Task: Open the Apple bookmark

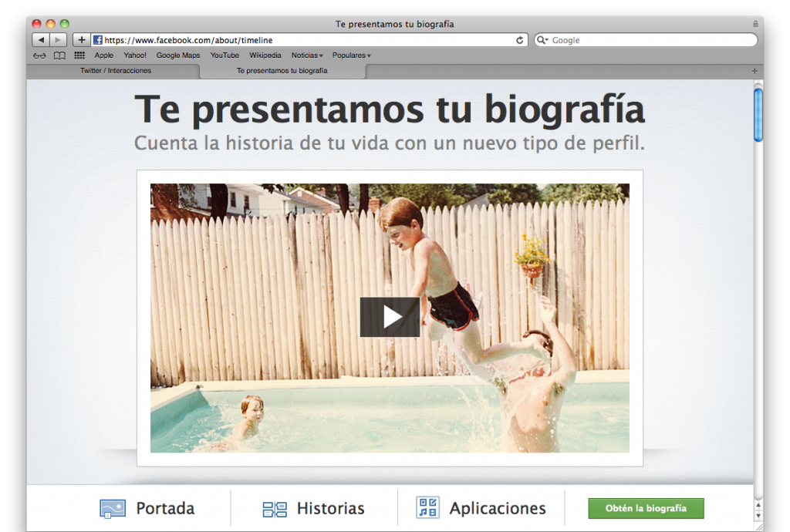Action: click(x=104, y=56)
